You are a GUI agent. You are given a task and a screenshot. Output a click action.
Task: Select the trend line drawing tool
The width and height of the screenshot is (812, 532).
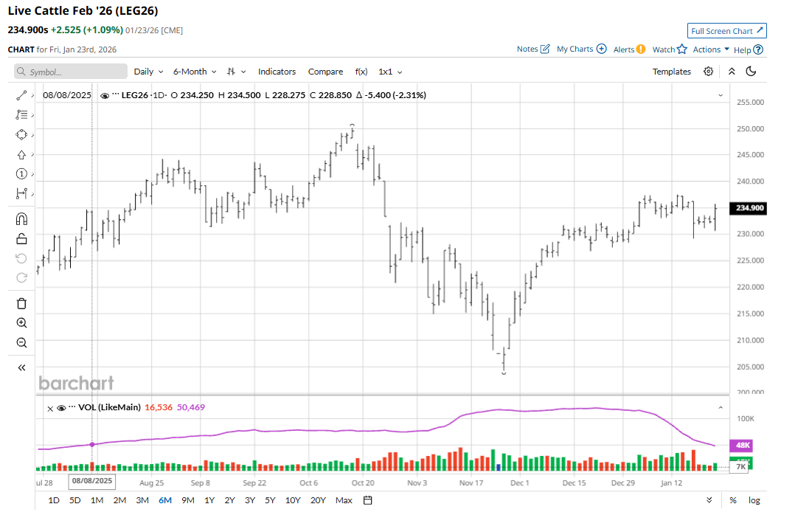(21, 95)
